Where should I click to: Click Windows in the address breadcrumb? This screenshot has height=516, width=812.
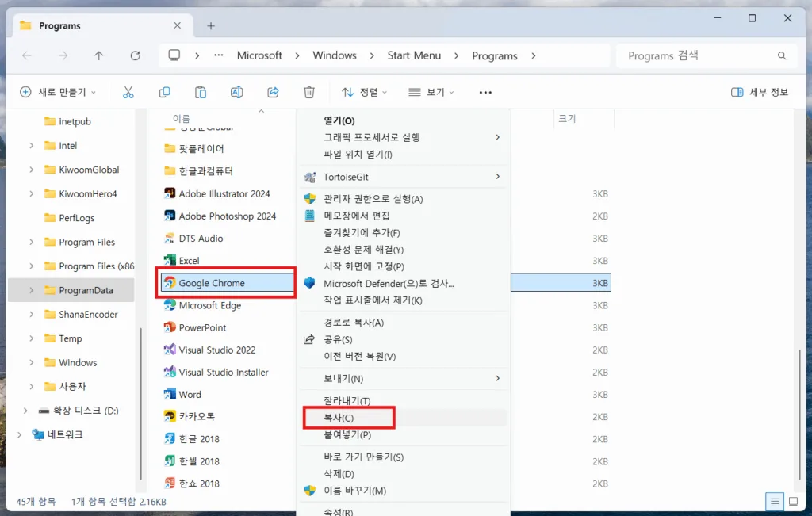335,55
